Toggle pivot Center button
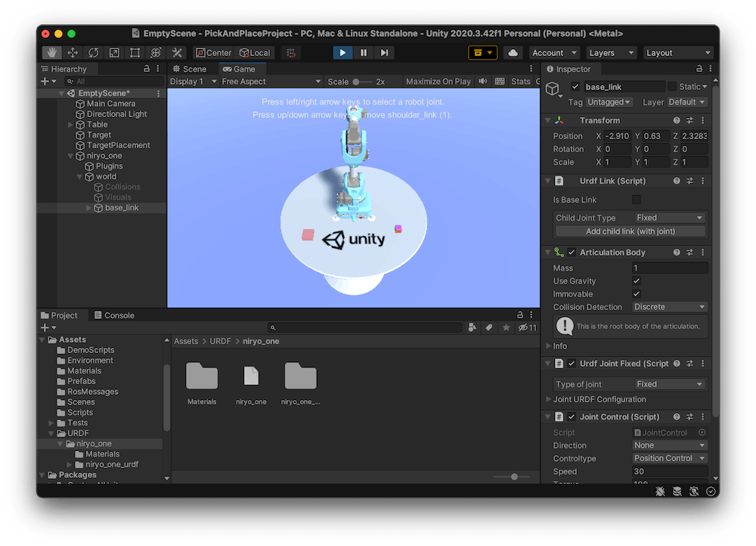This screenshot has height=546, width=756. pos(213,53)
